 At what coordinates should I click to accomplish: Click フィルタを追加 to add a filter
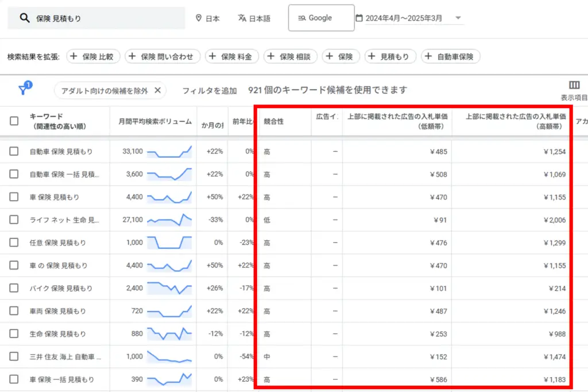coord(209,90)
